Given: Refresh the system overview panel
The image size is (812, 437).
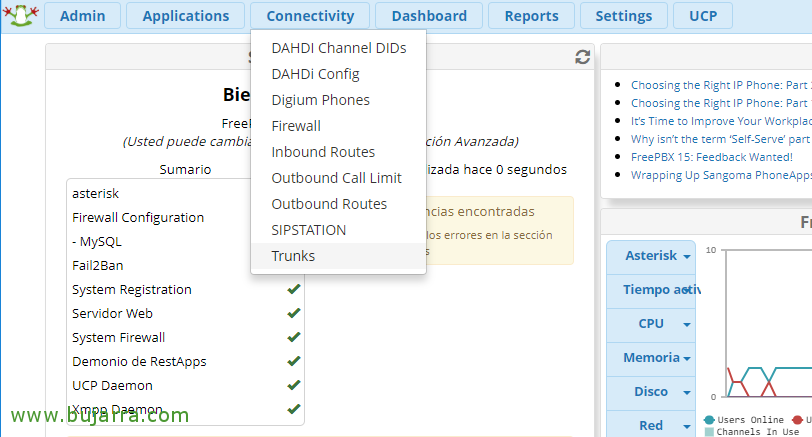Looking at the screenshot, I should [x=583, y=57].
